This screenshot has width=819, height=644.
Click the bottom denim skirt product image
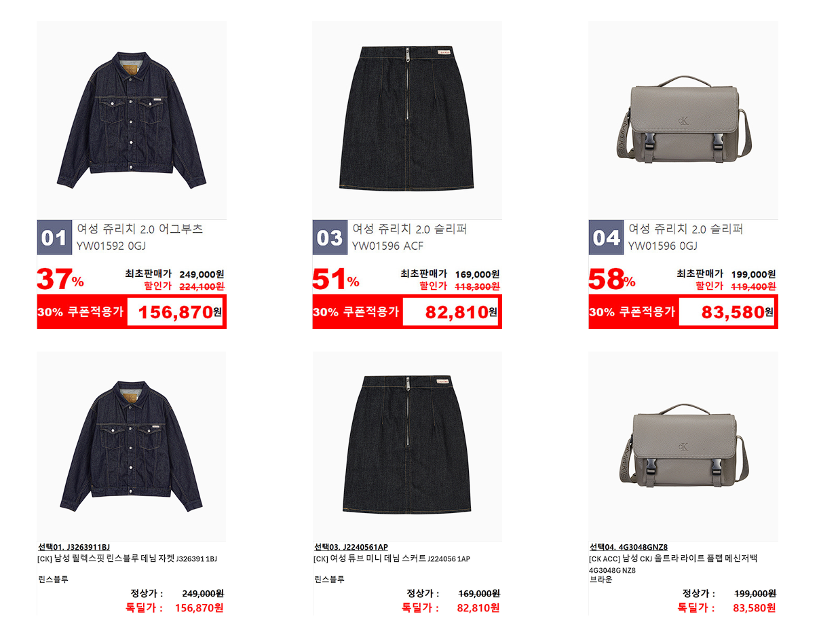[x=407, y=447]
